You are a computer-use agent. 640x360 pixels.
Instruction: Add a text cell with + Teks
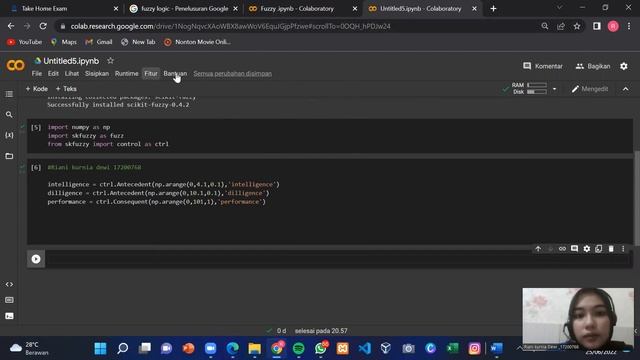[x=66, y=89]
